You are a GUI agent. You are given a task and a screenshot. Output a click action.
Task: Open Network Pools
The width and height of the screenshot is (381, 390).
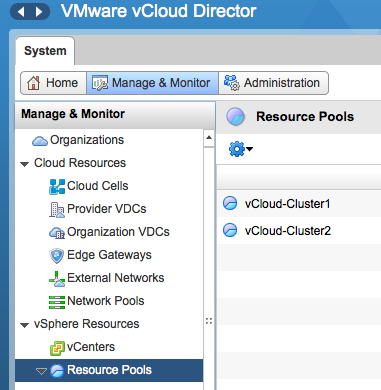coord(106,301)
